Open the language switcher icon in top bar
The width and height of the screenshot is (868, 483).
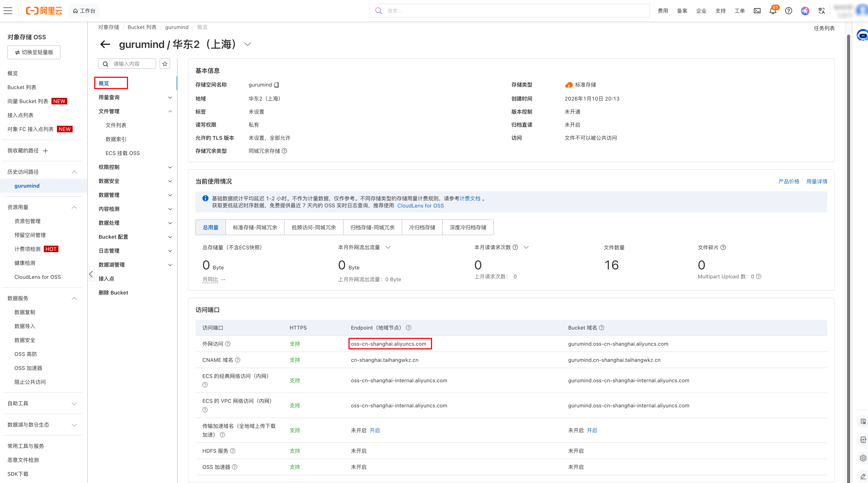822,10
